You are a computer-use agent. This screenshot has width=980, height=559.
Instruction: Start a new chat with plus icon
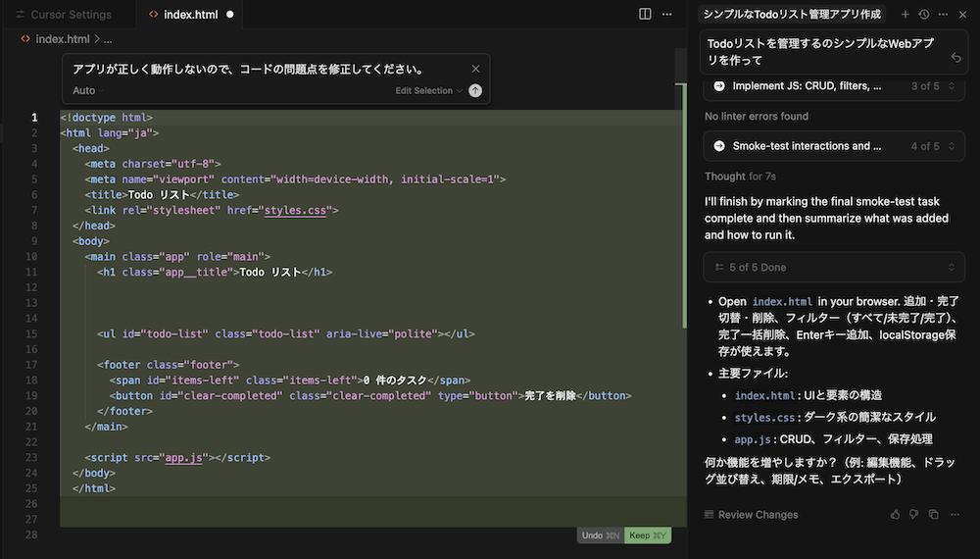point(905,14)
